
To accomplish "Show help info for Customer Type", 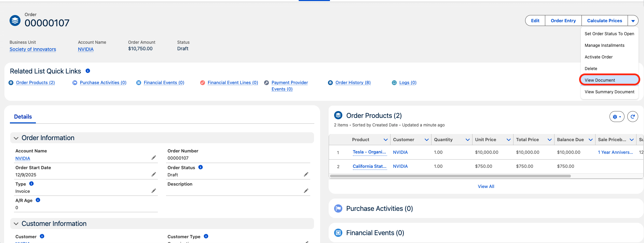I will [x=206, y=236].
